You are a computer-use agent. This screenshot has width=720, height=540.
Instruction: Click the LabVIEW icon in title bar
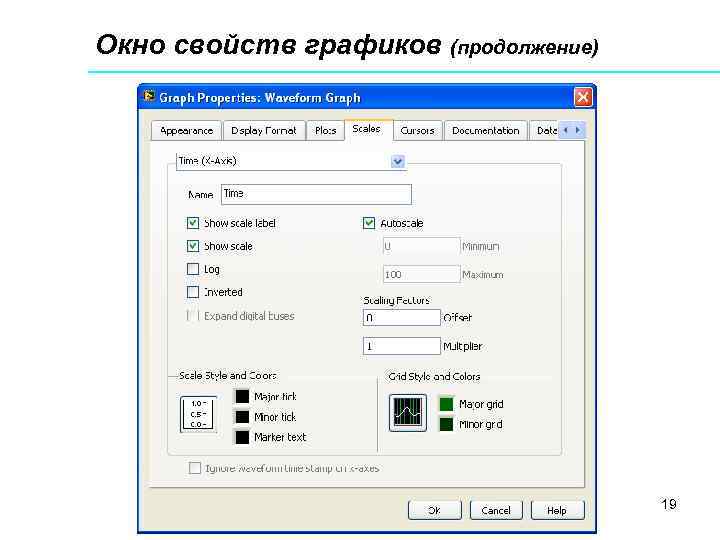coord(149,96)
